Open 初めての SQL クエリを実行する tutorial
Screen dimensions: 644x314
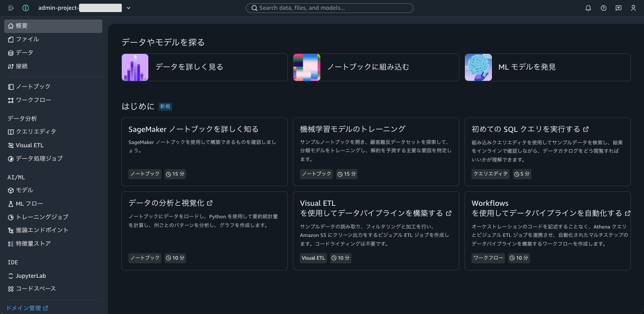point(530,129)
